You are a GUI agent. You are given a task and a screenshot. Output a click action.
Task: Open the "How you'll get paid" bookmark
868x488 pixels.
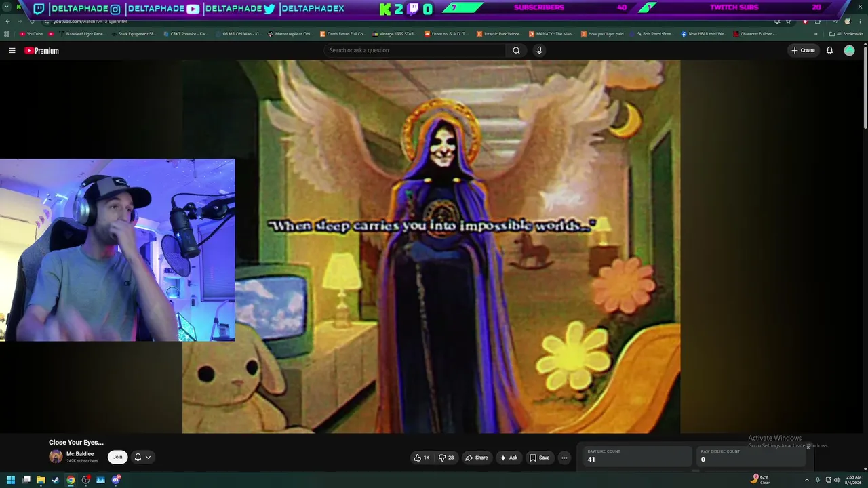(602, 34)
